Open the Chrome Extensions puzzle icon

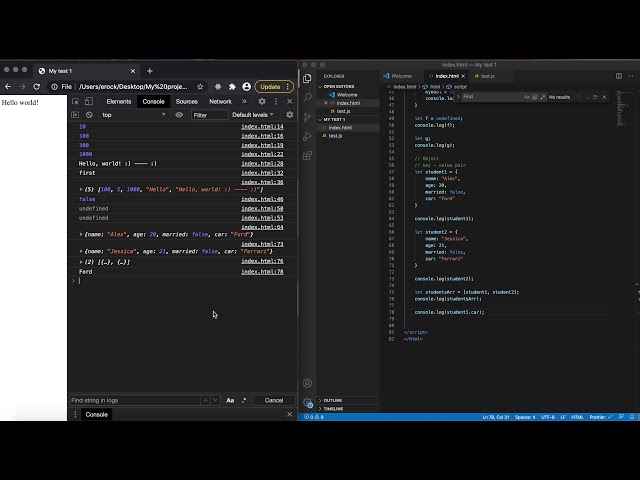pyautogui.click(x=232, y=87)
